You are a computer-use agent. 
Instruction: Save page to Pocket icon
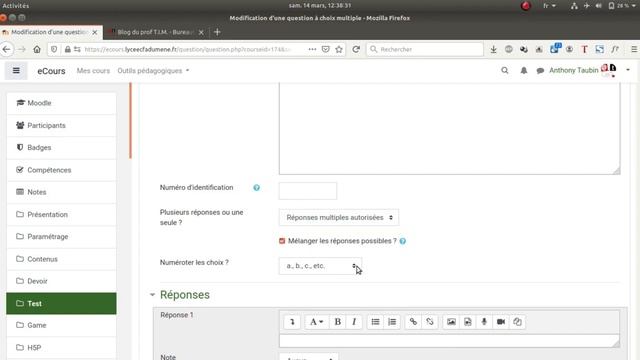point(325,49)
